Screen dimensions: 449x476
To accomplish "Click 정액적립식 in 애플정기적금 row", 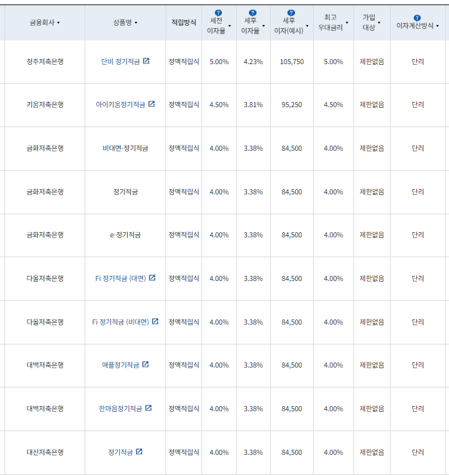I will coord(183,365).
